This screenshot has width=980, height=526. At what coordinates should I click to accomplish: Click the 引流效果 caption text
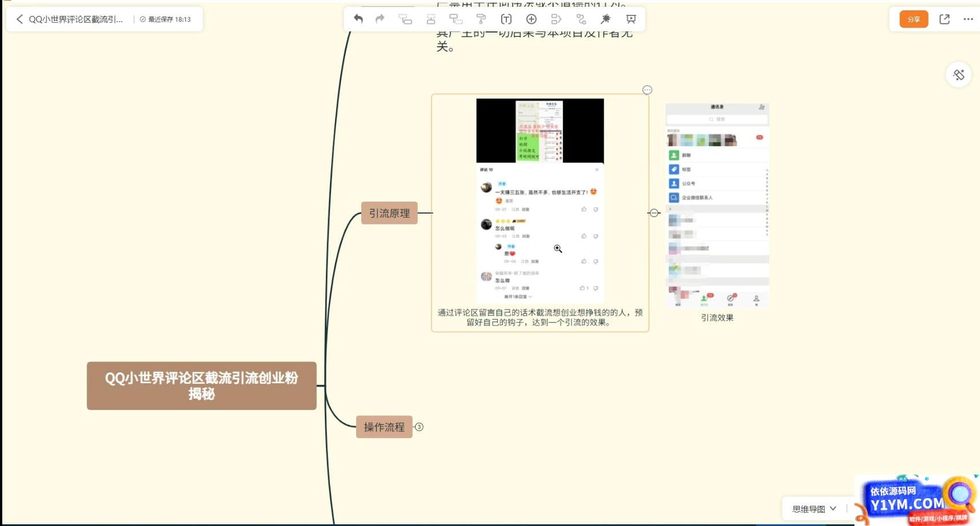click(717, 318)
